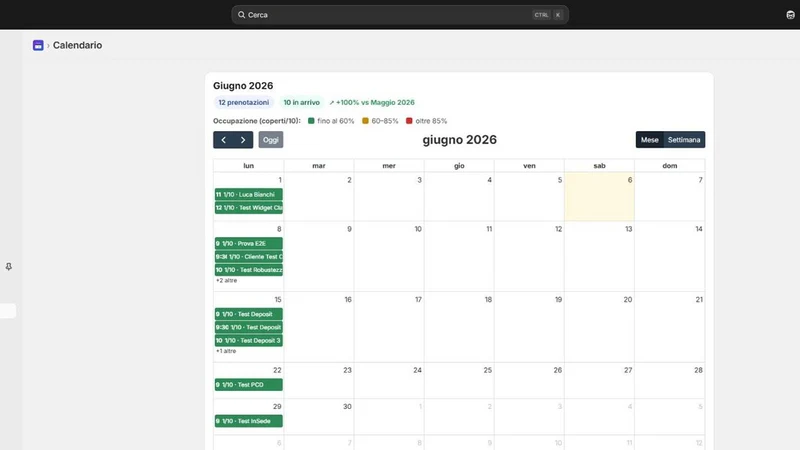Click day number 17
800x450 pixels.
[x=418, y=299]
